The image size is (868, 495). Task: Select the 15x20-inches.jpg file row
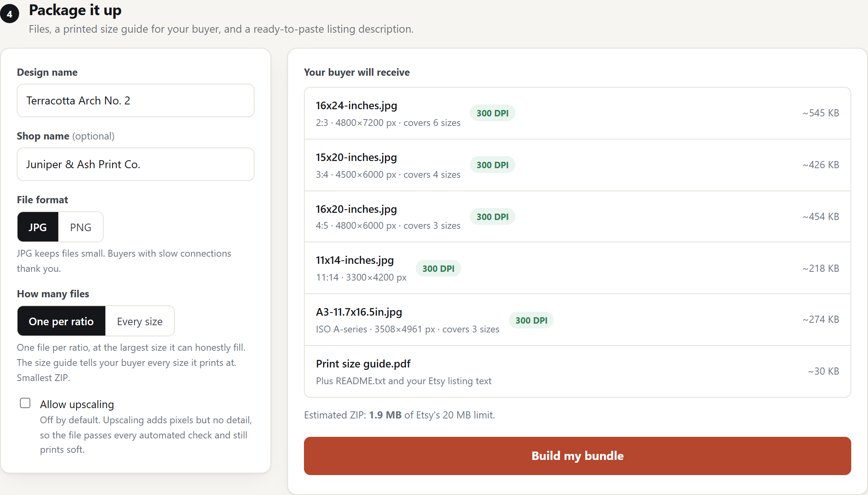pyautogui.click(x=577, y=165)
